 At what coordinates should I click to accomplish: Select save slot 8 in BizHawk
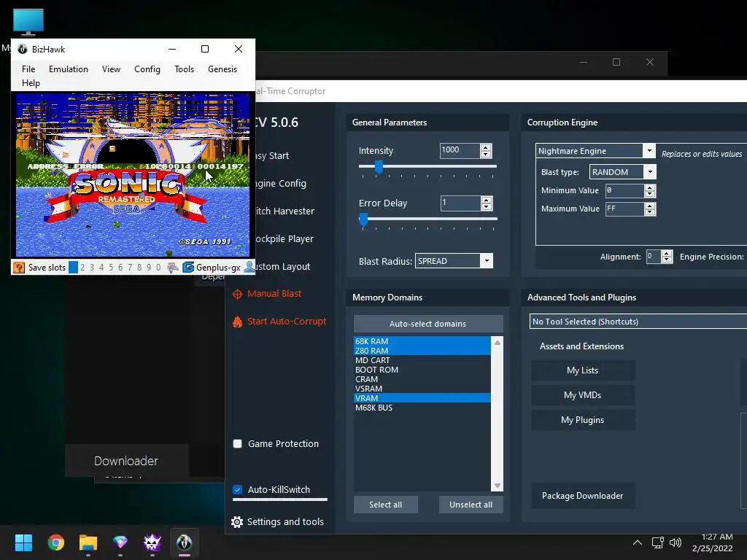139,267
